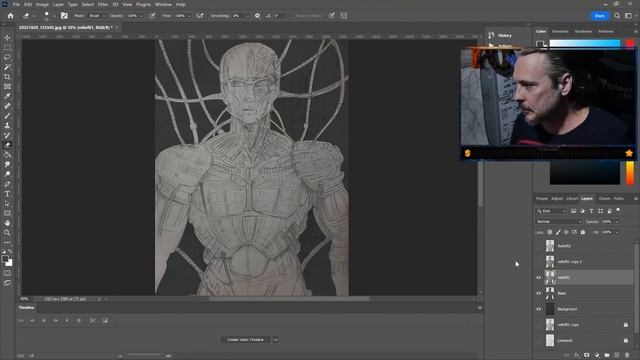Click the Delete layer trash icon
Viewport: 640px width, 360px height.
[627, 356]
